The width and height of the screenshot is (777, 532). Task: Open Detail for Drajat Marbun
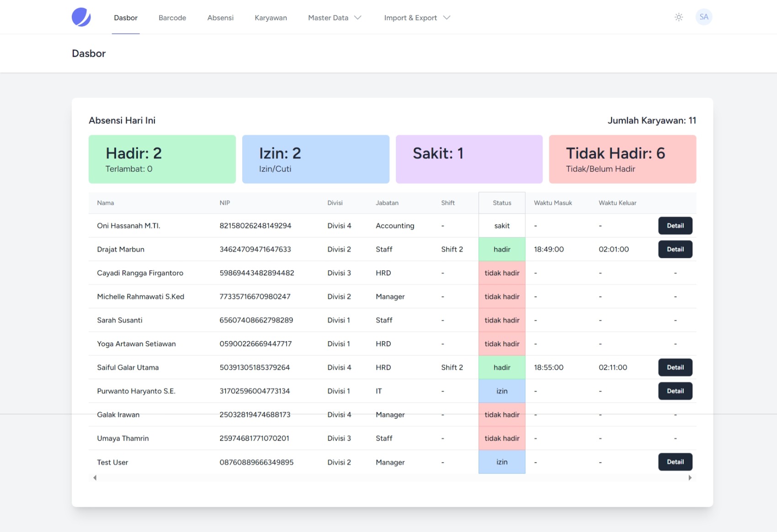[675, 249]
